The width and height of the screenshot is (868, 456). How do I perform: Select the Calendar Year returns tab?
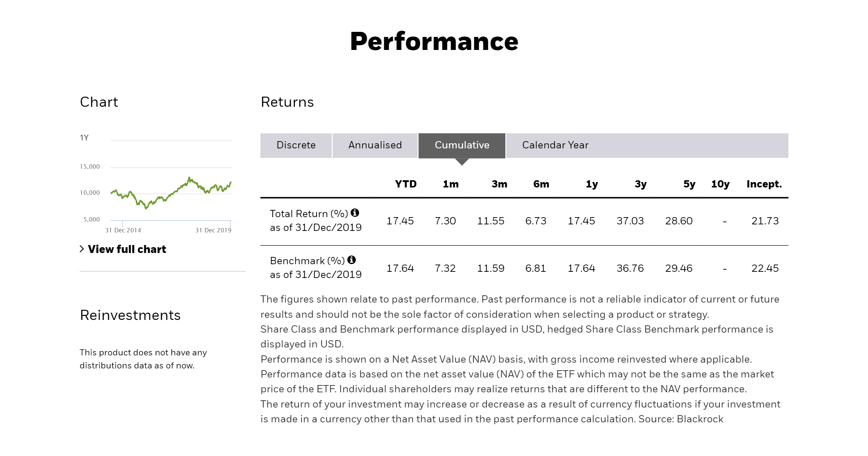click(x=556, y=145)
